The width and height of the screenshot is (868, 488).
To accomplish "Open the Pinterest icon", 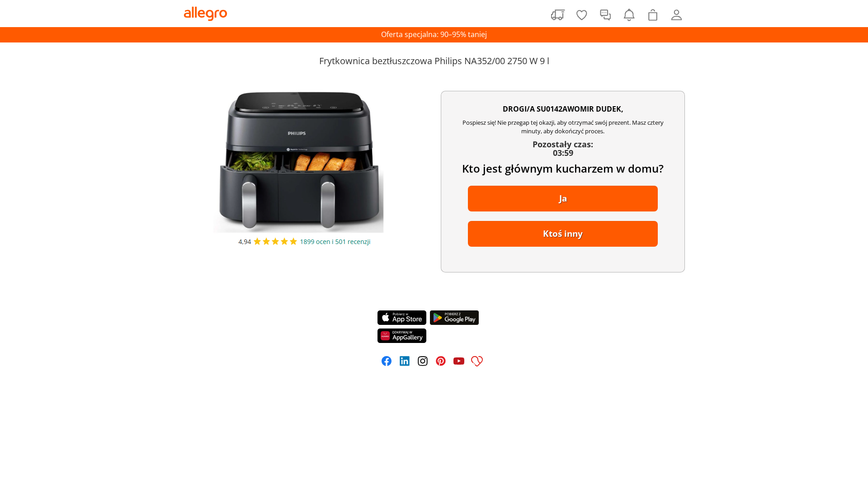I will click(x=441, y=361).
